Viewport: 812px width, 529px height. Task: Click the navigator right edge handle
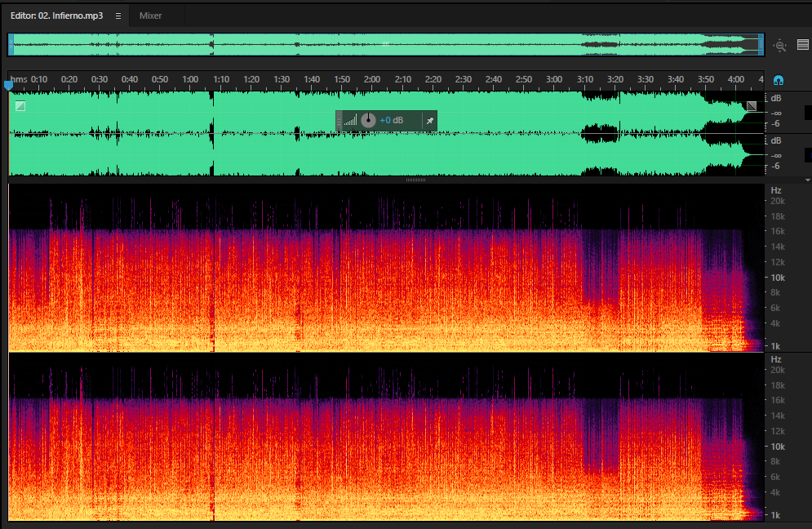[761, 45]
